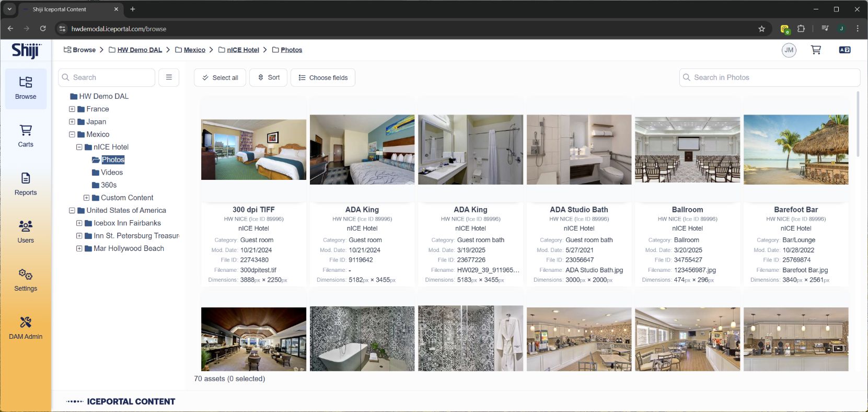Click the asset grid vertical scrollbar

click(x=858, y=124)
